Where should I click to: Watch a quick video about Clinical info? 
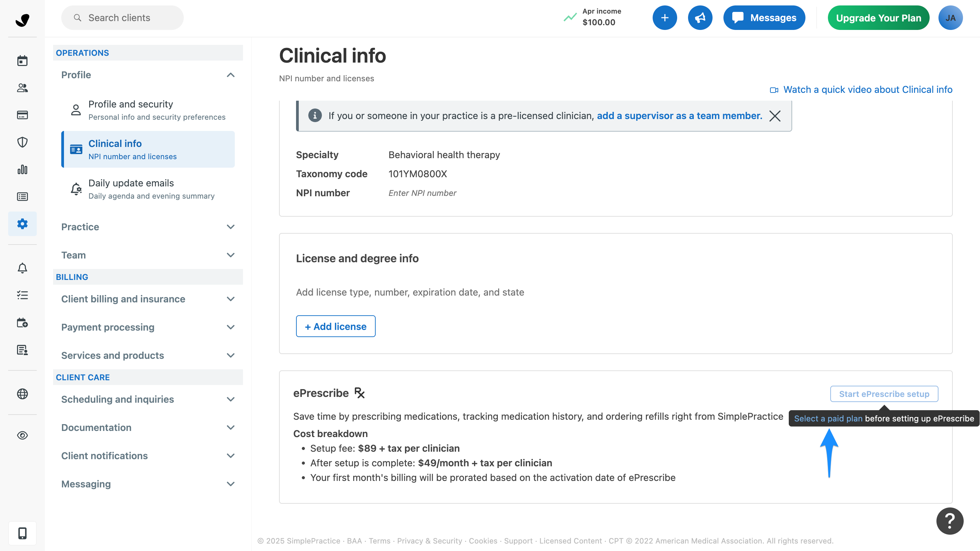coord(861,89)
